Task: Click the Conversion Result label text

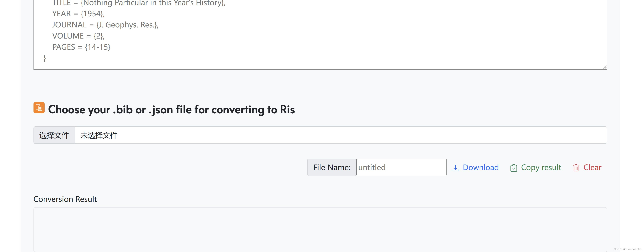Action: click(65, 199)
